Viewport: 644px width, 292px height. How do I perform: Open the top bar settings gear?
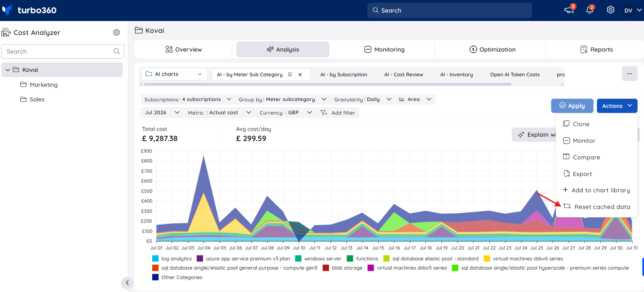[x=610, y=10]
